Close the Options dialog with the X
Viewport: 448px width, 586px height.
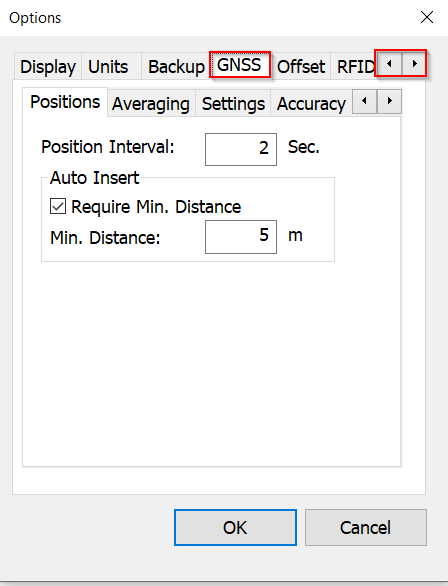point(427,17)
